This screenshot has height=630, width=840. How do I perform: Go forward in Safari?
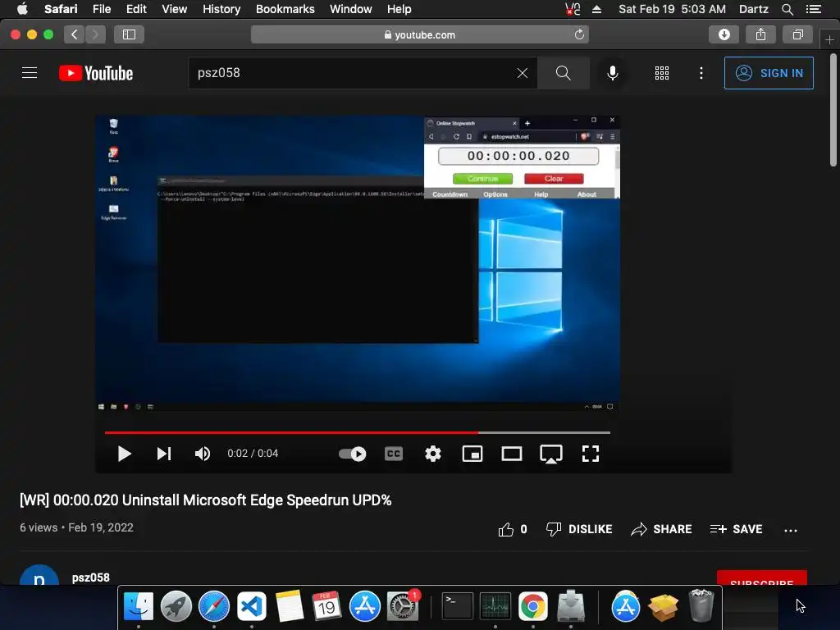pyautogui.click(x=95, y=34)
